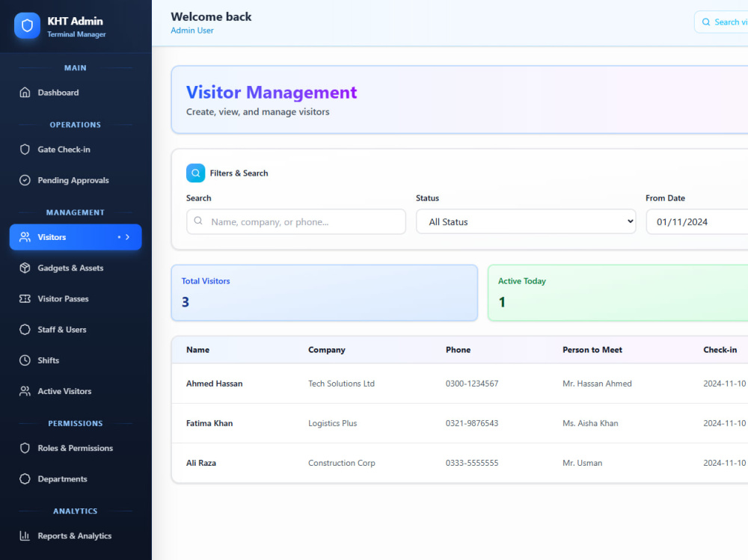Click Mr. Hassan Ahmed cell
Screen dimensions: 748x560
tap(597, 384)
